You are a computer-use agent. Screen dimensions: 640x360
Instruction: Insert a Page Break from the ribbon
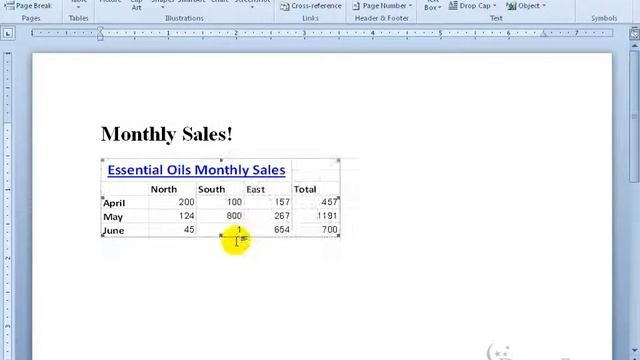(x=28, y=6)
